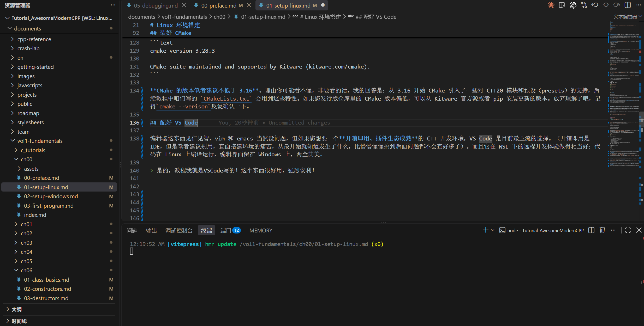The image size is (644, 326).
Task: Open the 问题 problems panel tab
Action: (132, 231)
